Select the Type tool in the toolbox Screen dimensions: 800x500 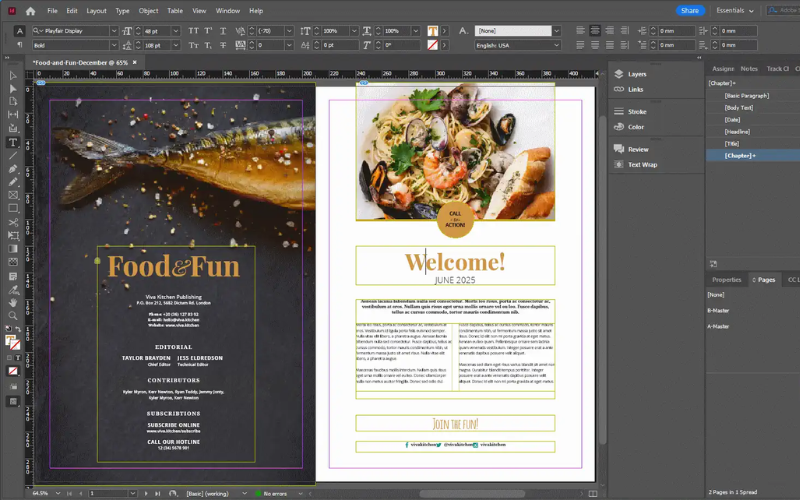point(13,142)
